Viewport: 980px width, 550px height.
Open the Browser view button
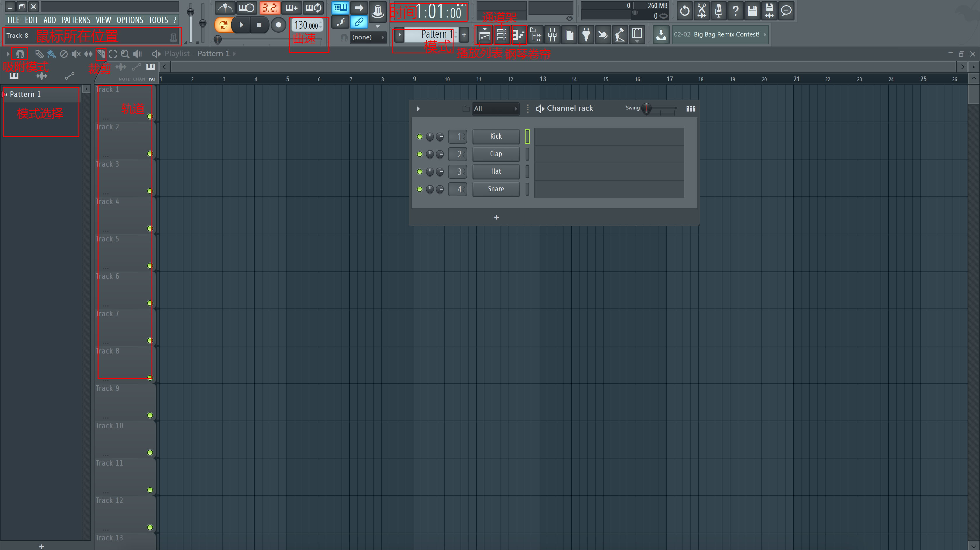(x=535, y=35)
